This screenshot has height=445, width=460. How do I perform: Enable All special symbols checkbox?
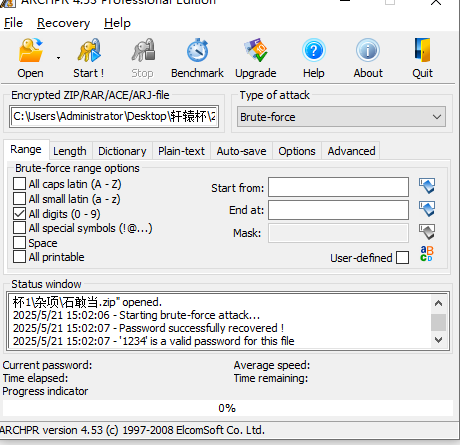19,228
